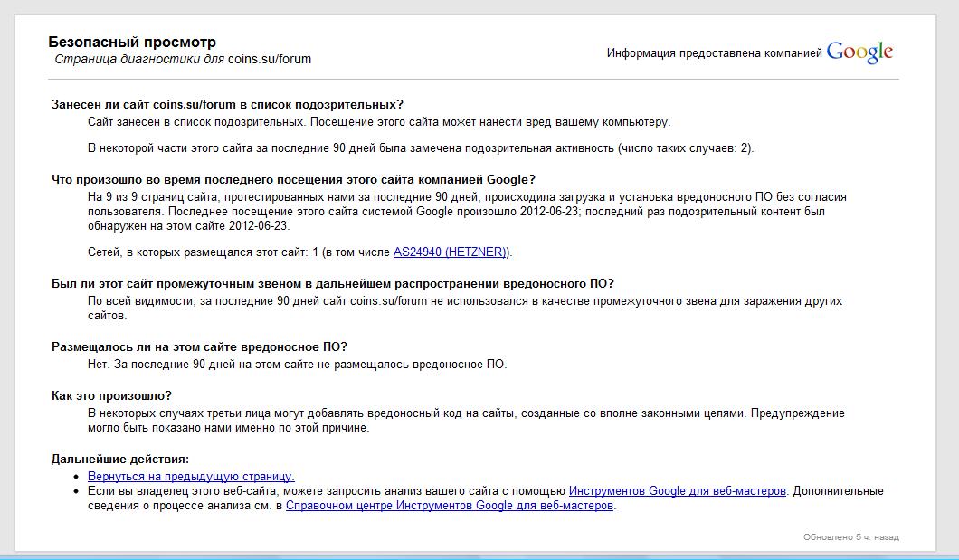The width and height of the screenshot is (959, 560).
Task: Click heading 'Занесен ли сайт coins.su/forum'
Action: 227,104
